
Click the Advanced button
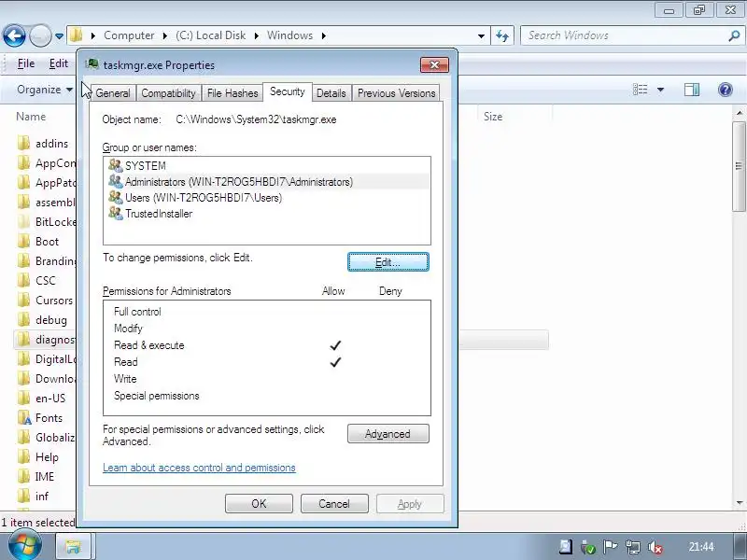[x=388, y=434]
